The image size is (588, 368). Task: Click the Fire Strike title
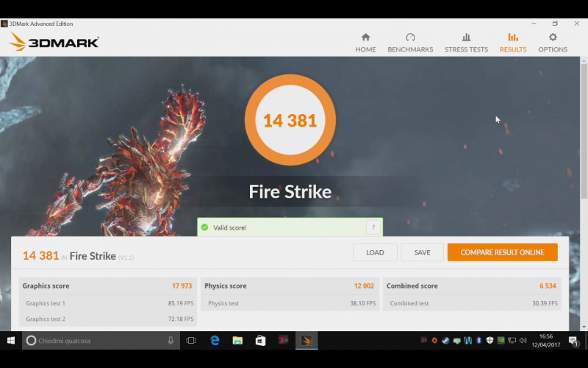tap(290, 192)
